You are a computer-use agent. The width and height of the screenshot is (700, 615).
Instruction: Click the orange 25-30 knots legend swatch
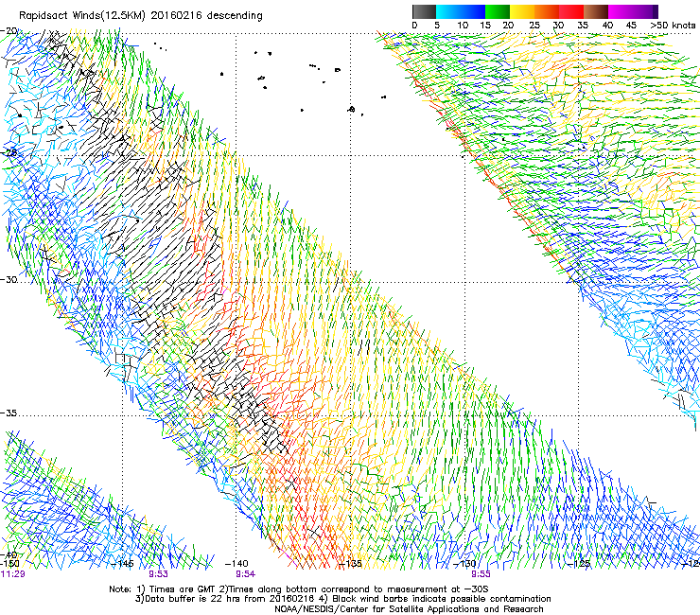click(547, 11)
